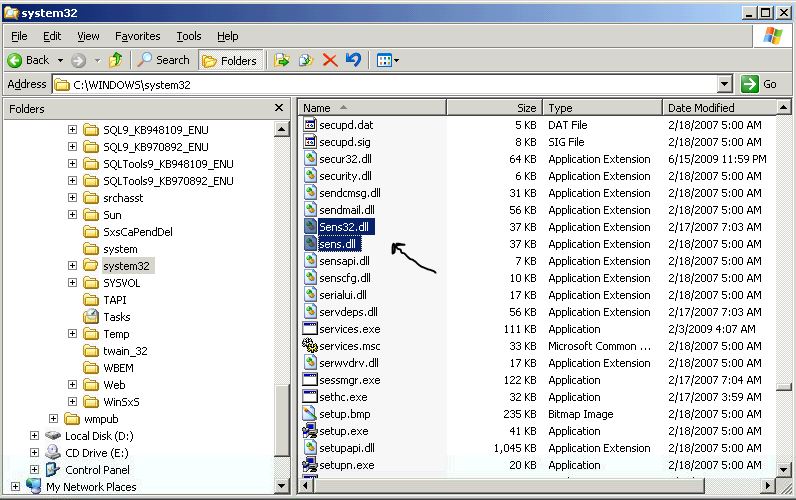Expand the Sun folder node
Viewport: 796px width, 500px height.
(72, 214)
